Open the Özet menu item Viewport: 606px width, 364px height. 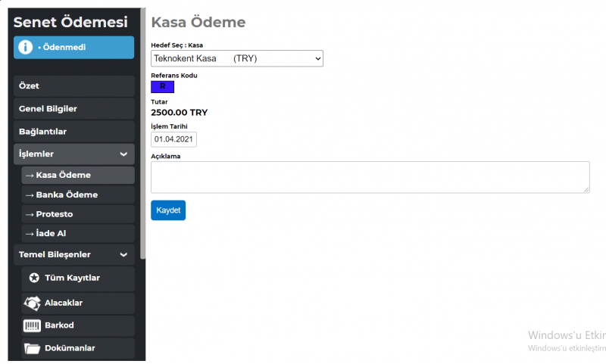tap(74, 86)
